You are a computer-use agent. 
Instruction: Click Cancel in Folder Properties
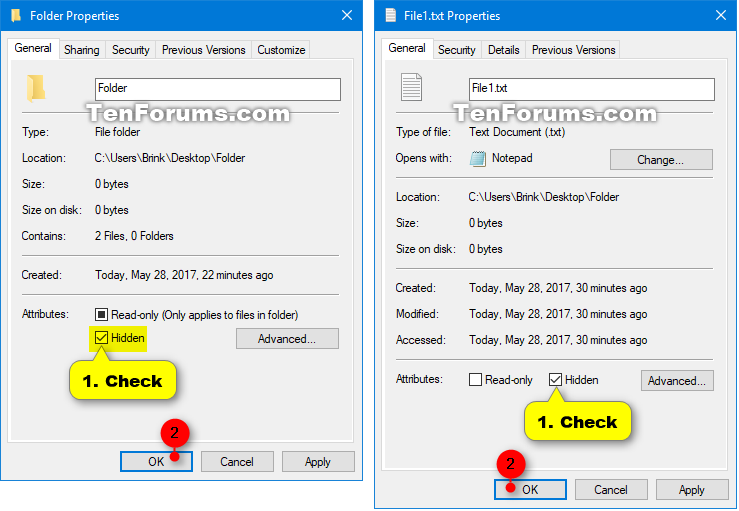237,462
